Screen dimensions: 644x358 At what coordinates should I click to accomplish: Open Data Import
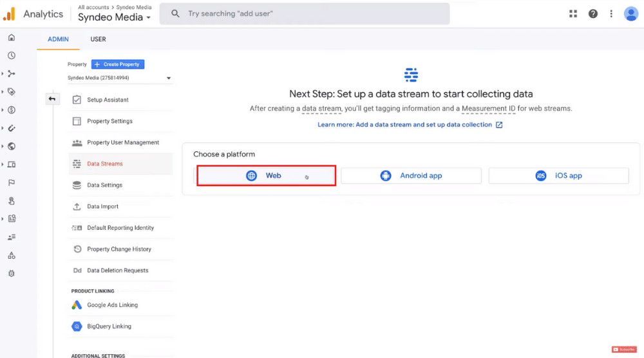[120, 207]
